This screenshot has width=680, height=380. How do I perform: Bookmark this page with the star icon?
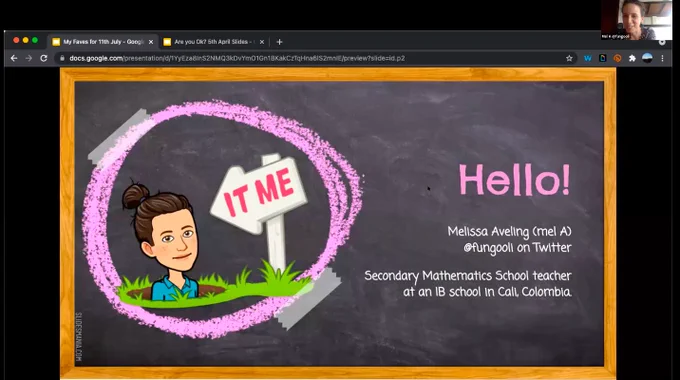point(569,58)
